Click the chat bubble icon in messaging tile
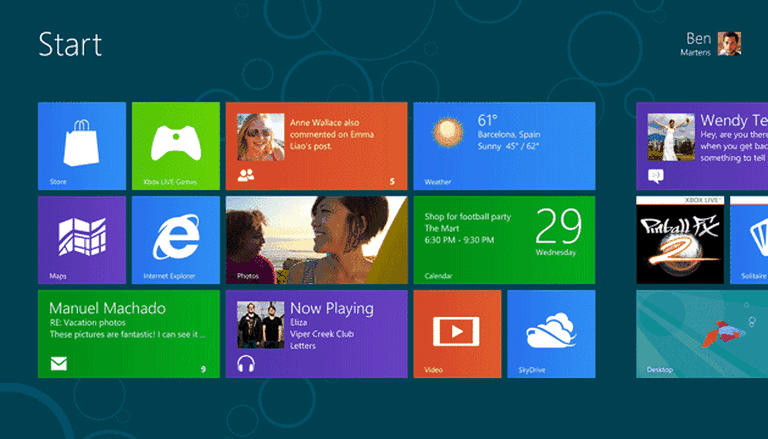The height and width of the screenshot is (439, 768). coord(656,175)
